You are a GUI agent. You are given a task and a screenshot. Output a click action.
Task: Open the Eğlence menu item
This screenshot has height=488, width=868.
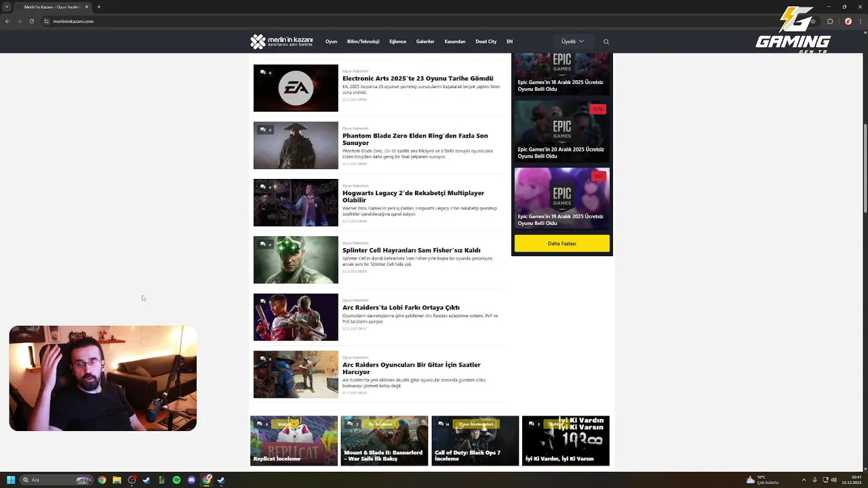(x=397, y=41)
